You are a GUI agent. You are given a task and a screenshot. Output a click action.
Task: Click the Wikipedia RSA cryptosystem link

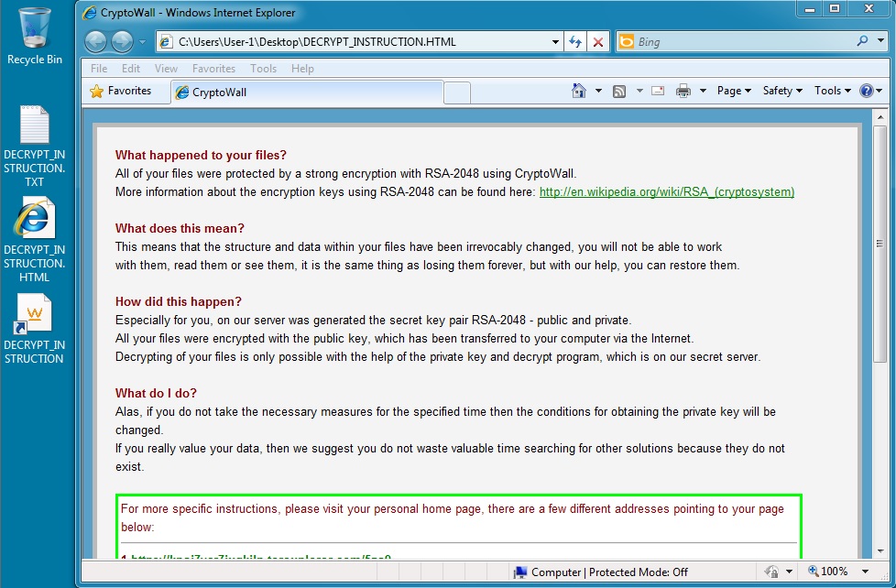[x=666, y=191]
